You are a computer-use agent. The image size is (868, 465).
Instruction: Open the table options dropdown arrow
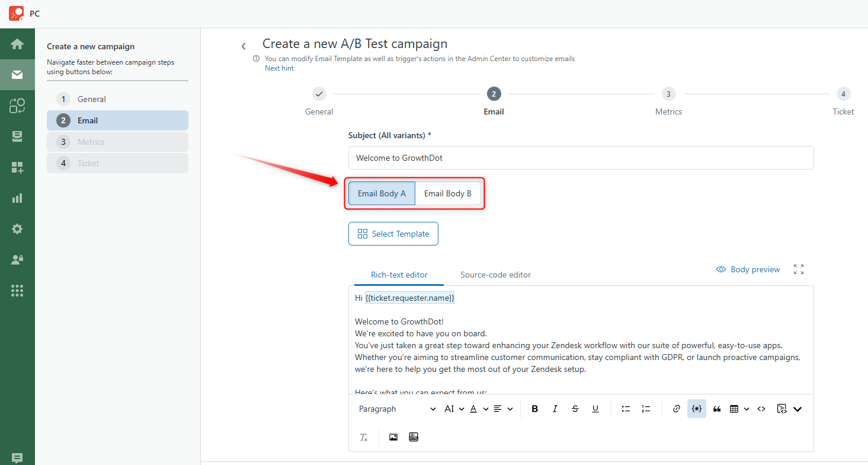click(747, 409)
